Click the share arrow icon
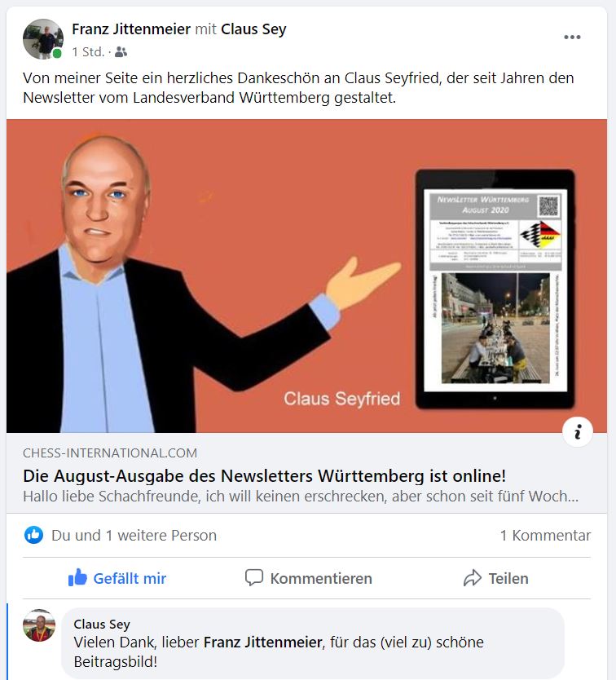616x680 pixels. click(473, 577)
